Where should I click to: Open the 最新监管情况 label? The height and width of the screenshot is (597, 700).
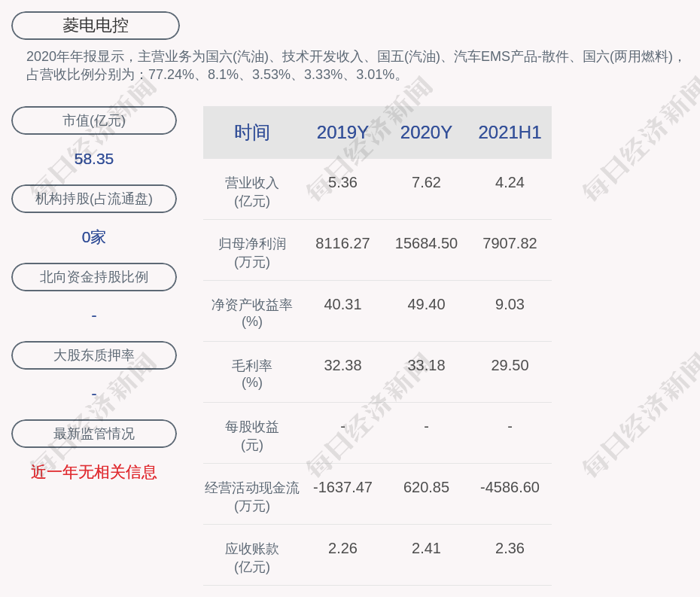(x=94, y=434)
